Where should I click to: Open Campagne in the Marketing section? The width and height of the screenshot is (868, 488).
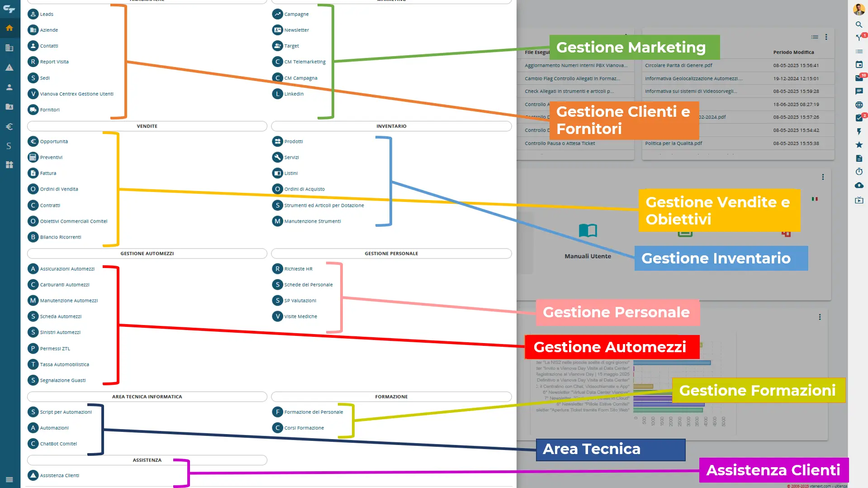pos(296,14)
